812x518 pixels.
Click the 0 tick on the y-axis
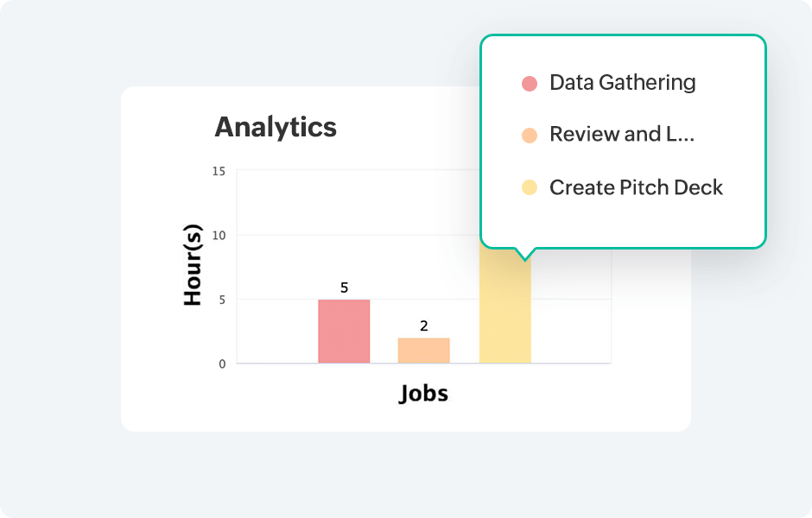[221, 364]
